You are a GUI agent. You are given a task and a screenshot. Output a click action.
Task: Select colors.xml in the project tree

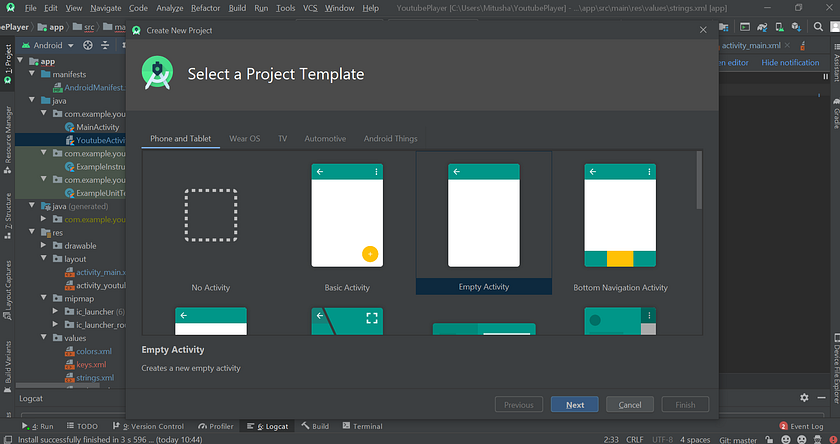pos(88,351)
